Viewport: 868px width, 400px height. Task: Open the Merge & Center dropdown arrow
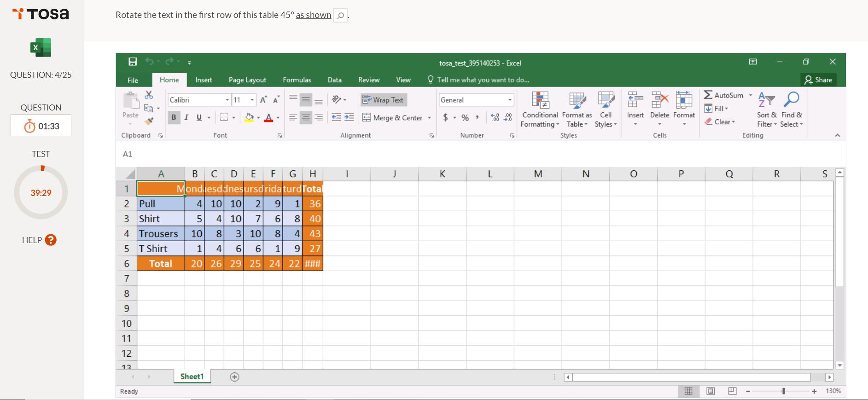[x=429, y=118]
